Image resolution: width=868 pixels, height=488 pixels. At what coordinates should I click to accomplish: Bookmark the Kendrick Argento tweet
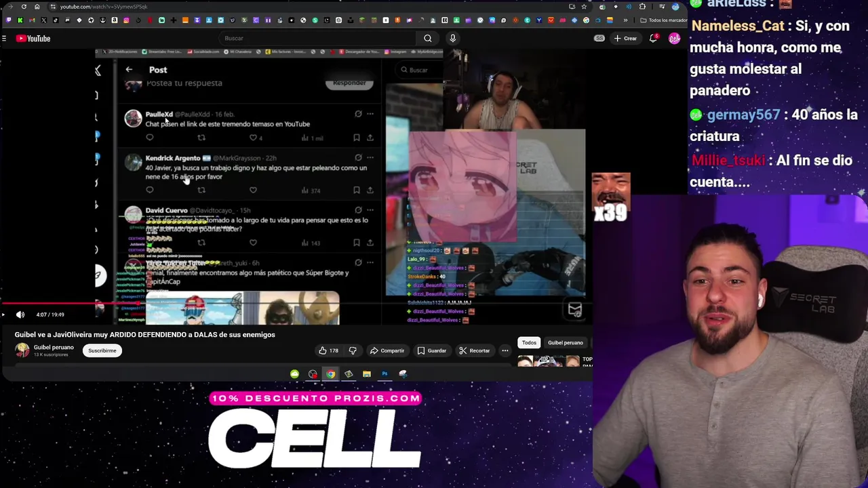pyautogui.click(x=356, y=190)
